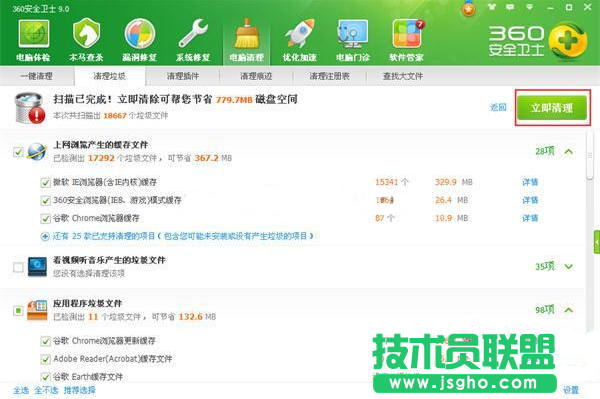Viewport: 600px width, 399px height.
Task: Click the plus icon beside 还有 25 款
Action: click(x=45, y=236)
